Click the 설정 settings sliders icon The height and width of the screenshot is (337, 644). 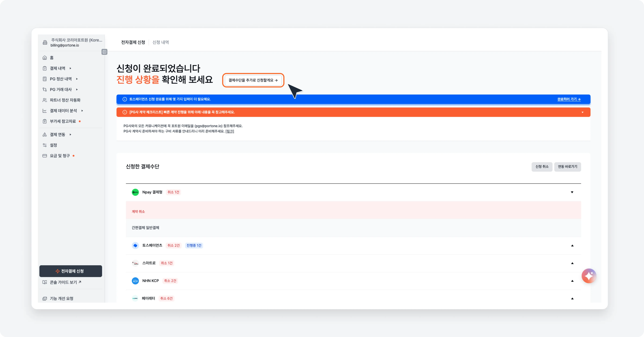point(45,145)
